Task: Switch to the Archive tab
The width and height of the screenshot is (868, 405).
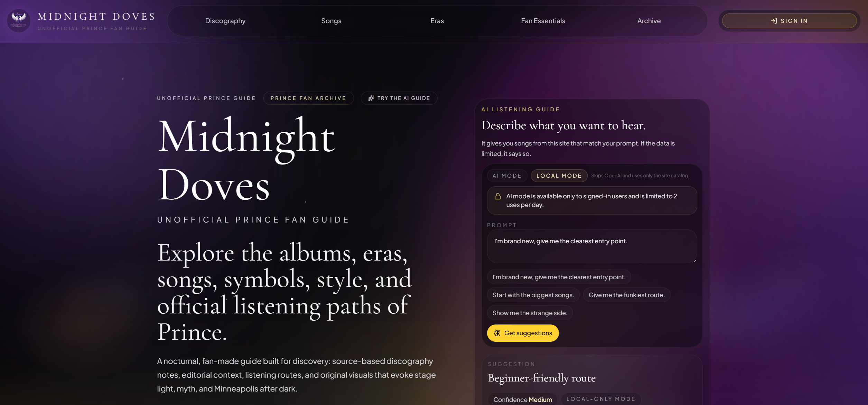Action: coord(649,20)
